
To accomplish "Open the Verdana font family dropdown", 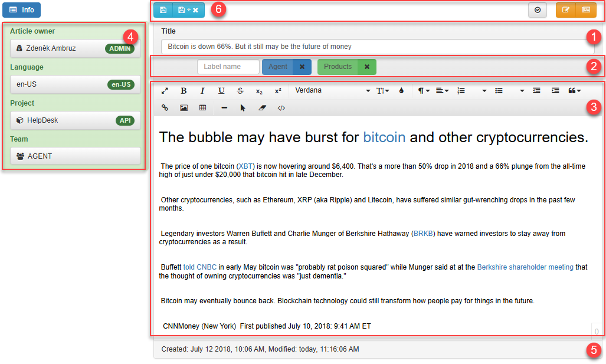I will [332, 91].
